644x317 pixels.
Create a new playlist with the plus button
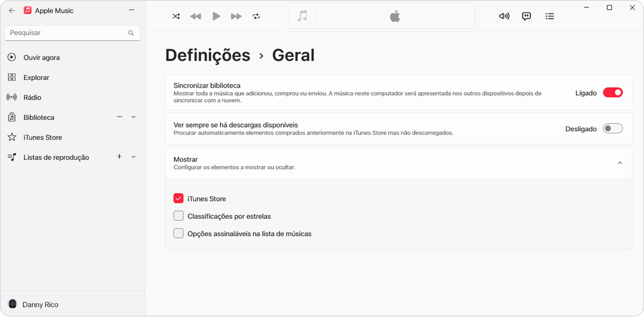(119, 156)
